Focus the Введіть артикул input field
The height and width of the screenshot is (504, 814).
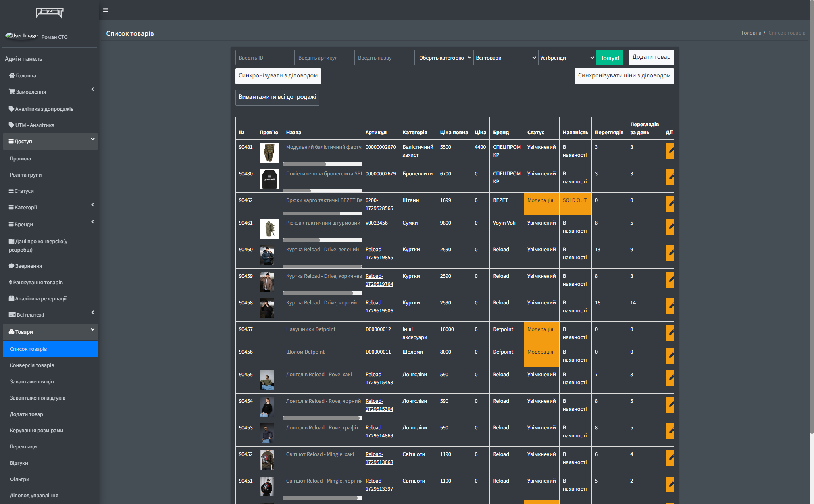coord(325,58)
